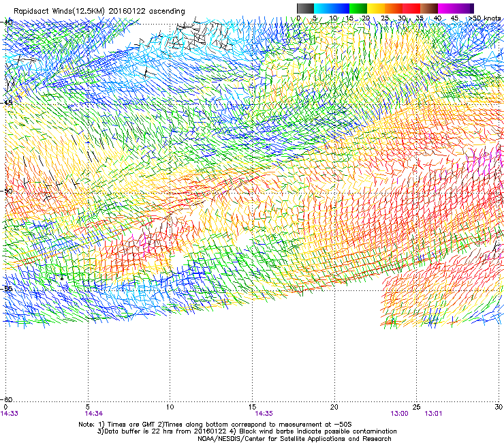Pick the red 30-35 knots legend segment
The width and height of the screenshot is (504, 443).
[412, 8]
